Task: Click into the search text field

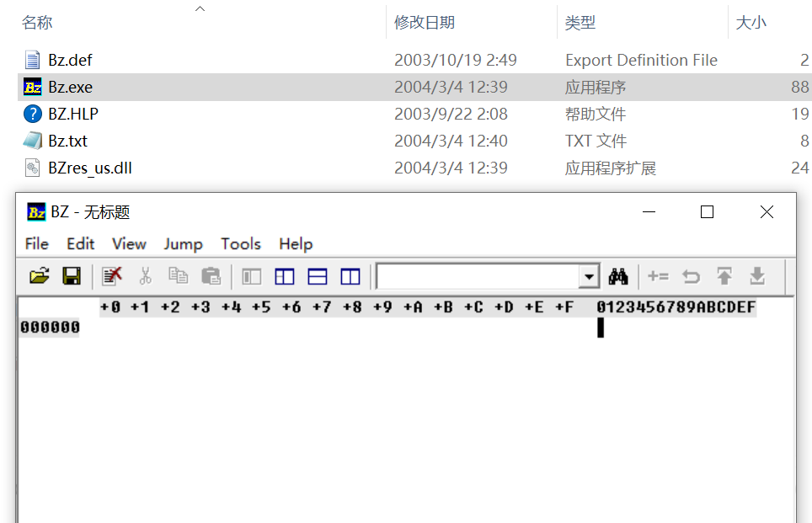Action: tap(478, 276)
